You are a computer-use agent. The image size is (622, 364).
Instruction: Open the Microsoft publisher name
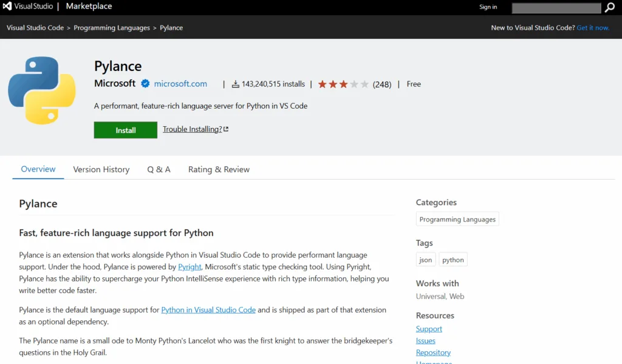[x=115, y=84]
